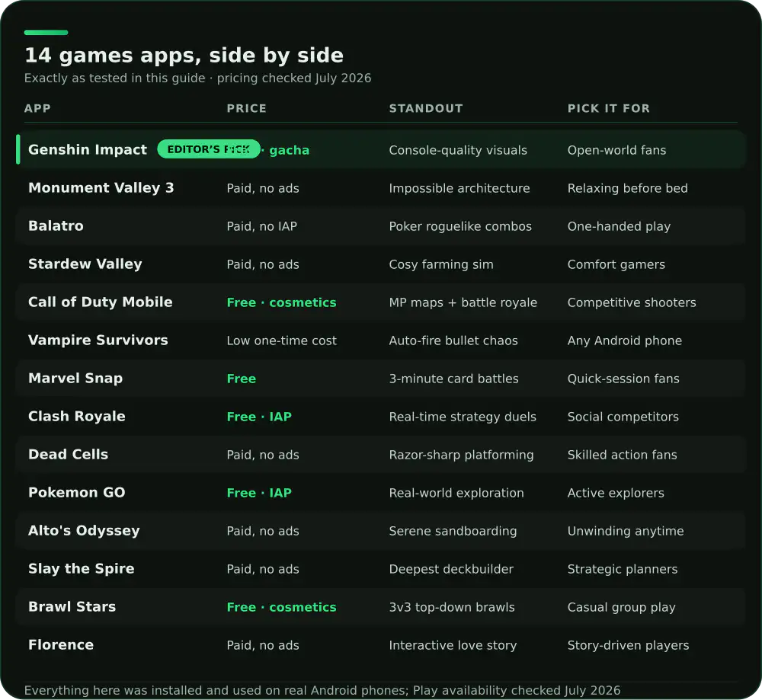
Task: Click 'Free · cosmetics' in Brawl Stars row
Action: (281, 607)
